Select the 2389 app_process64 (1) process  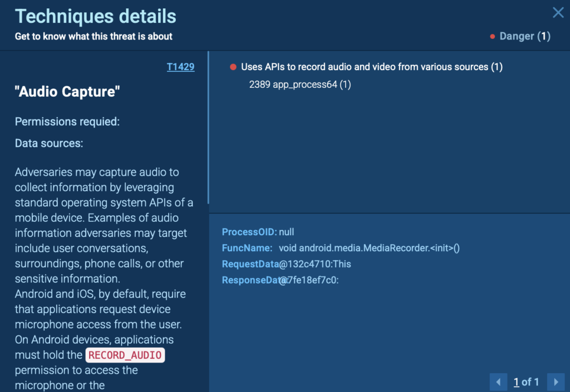pos(300,85)
